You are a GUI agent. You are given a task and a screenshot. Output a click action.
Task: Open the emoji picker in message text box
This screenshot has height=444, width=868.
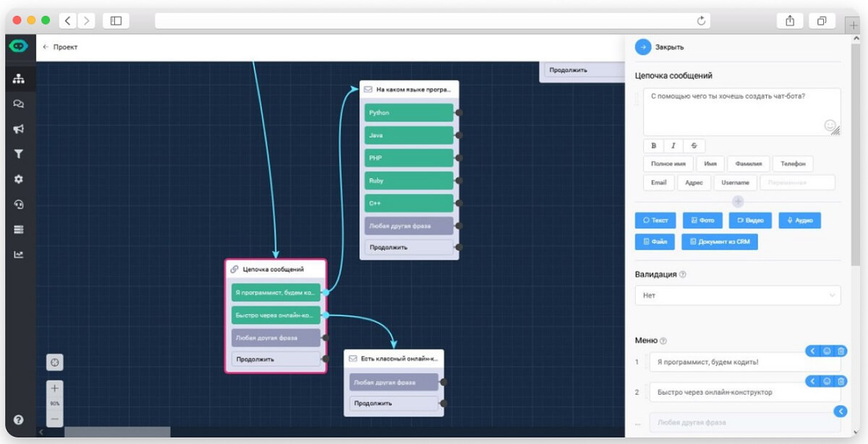point(830,125)
